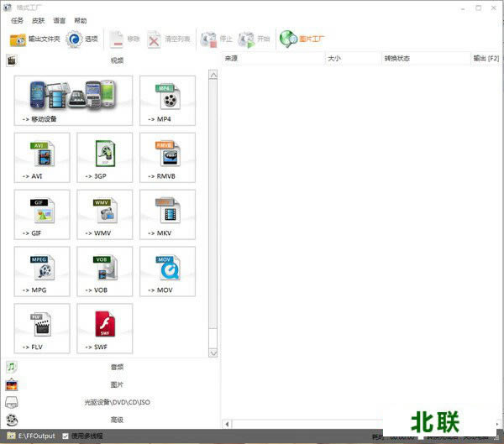Open the 选项 options button
504x444 pixels.
point(82,39)
